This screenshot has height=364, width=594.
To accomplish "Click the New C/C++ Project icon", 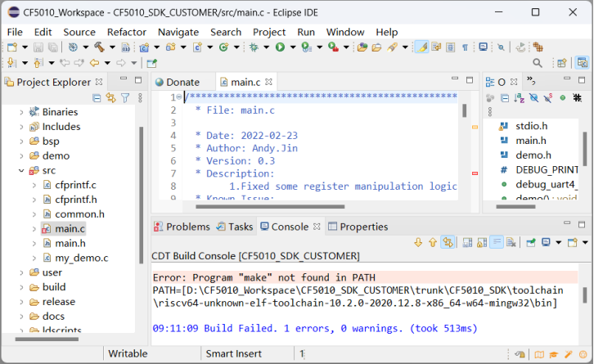I will (x=144, y=47).
